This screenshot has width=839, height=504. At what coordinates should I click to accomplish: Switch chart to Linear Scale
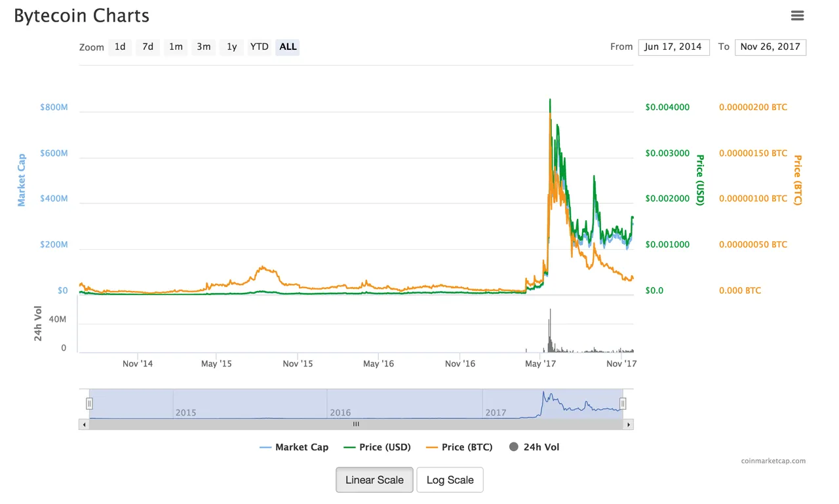[x=374, y=480]
